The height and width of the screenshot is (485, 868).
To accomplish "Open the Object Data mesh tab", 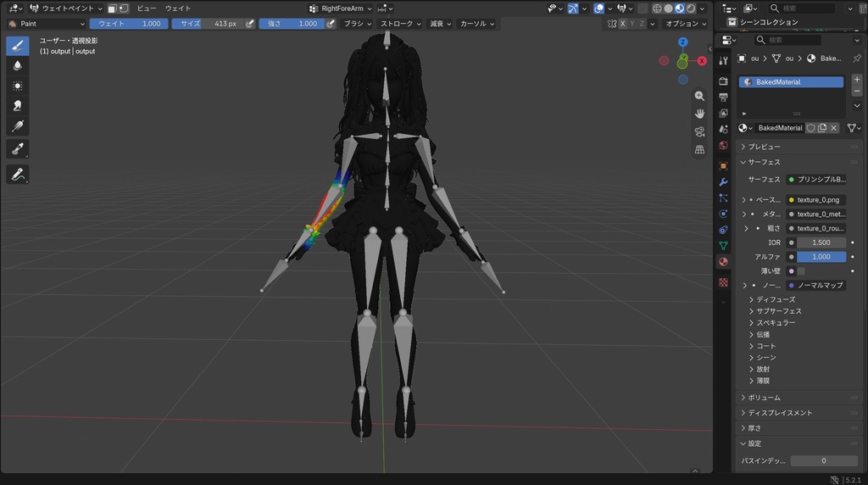I will (x=723, y=245).
